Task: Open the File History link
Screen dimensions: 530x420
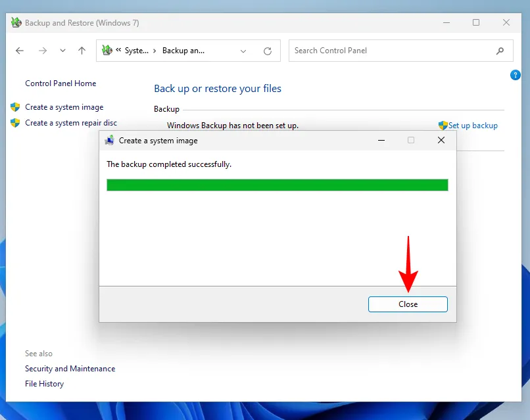Action: coord(44,384)
